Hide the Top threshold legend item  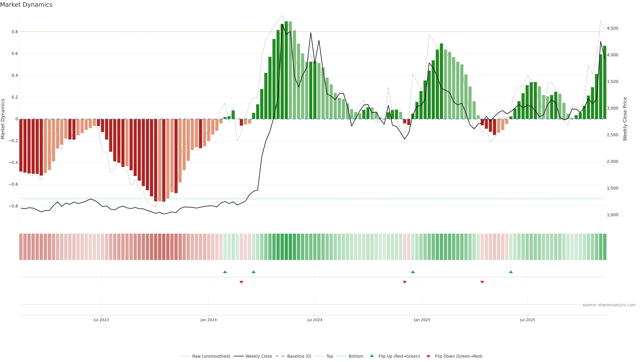coord(330,356)
